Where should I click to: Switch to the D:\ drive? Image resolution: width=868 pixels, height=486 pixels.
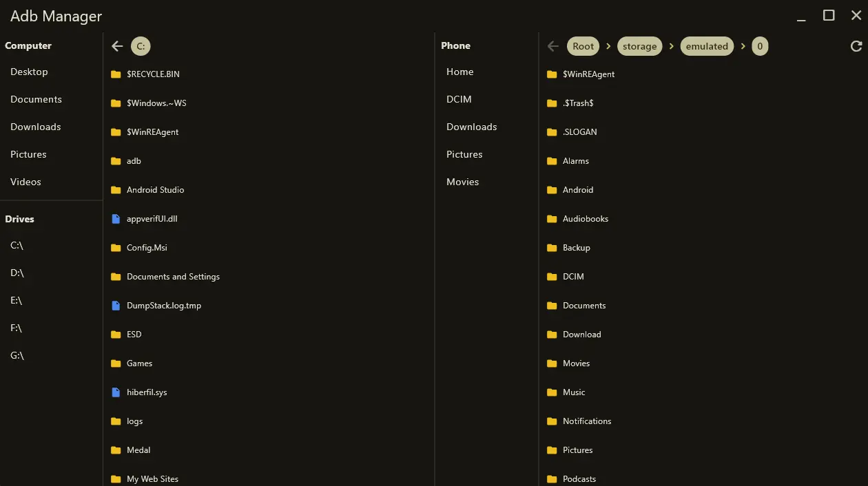coord(17,273)
